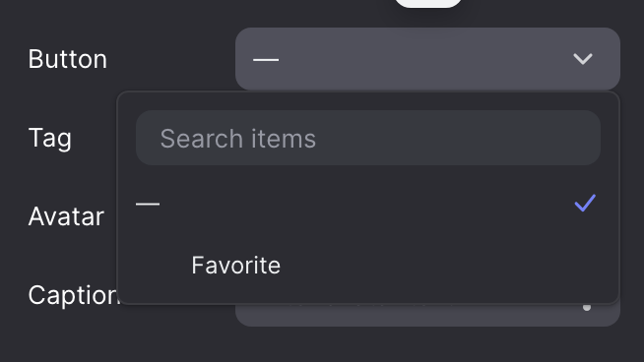Click the dash value shown in the Button field
Image resolution: width=644 pixels, height=362 pixels.
[x=266, y=60]
